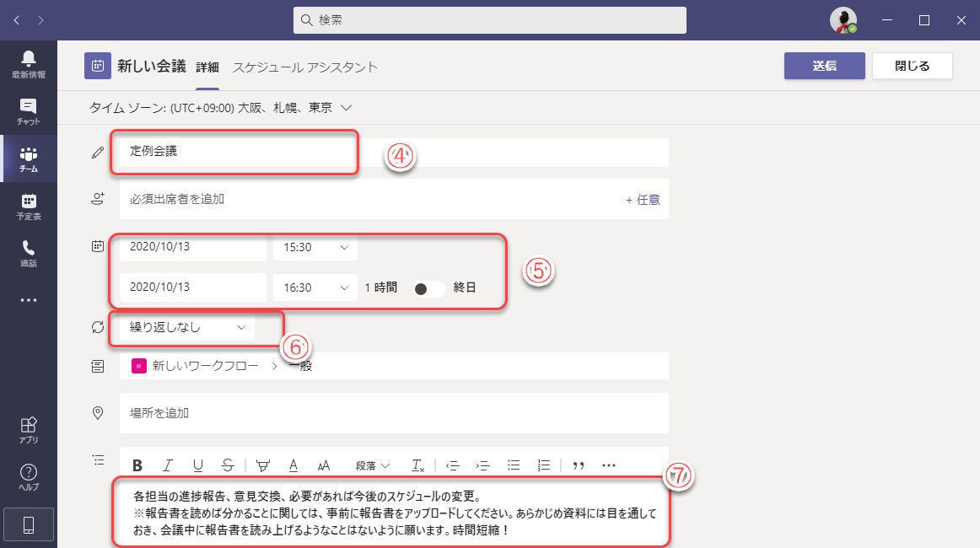Switch to the スケジュール アシスタント tab
The width and height of the screenshot is (980, 548).
coord(305,67)
